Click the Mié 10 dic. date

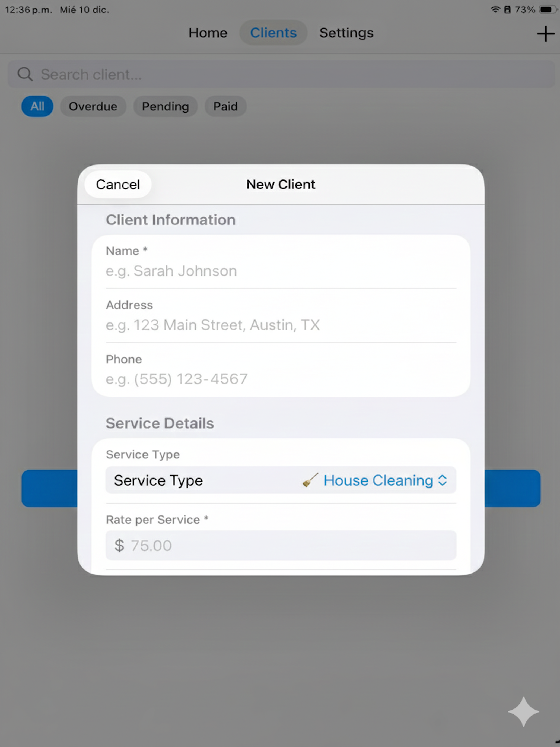(84, 10)
